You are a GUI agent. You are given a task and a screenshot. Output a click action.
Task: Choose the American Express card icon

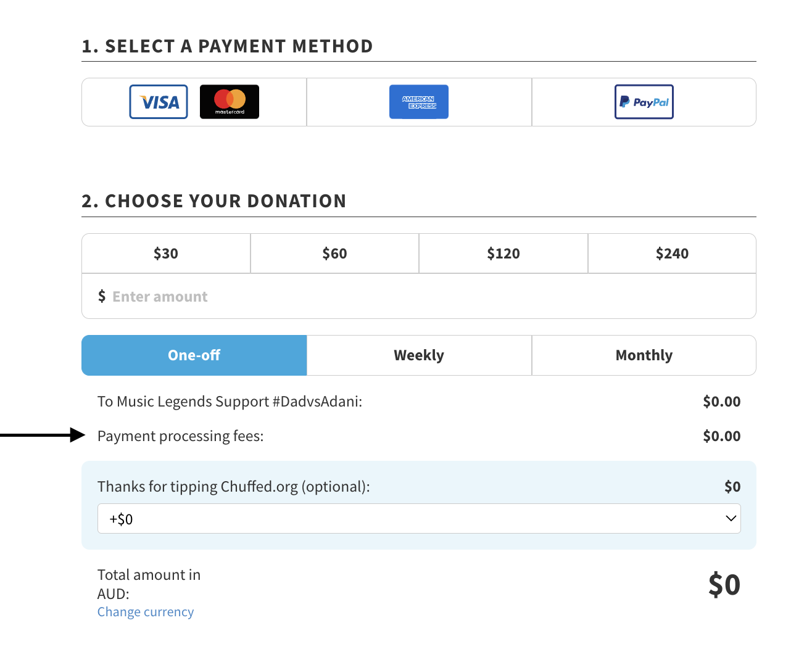pos(419,102)
